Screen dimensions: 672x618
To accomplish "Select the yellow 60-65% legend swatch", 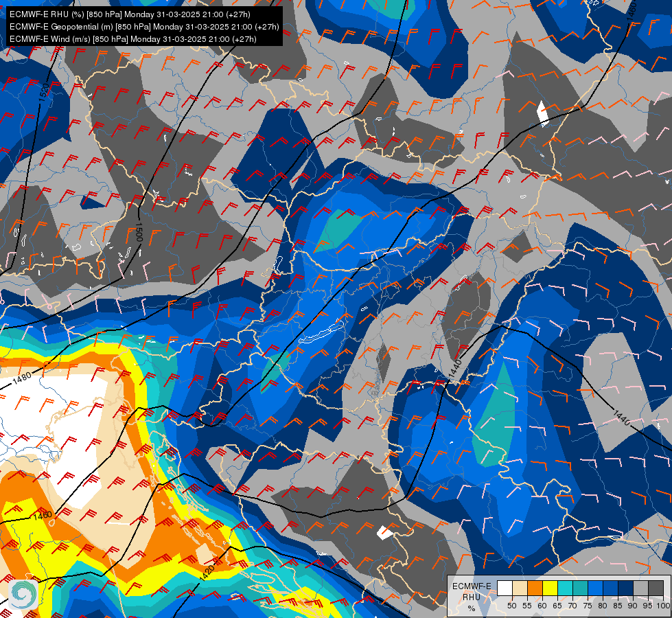I will 550,588.
